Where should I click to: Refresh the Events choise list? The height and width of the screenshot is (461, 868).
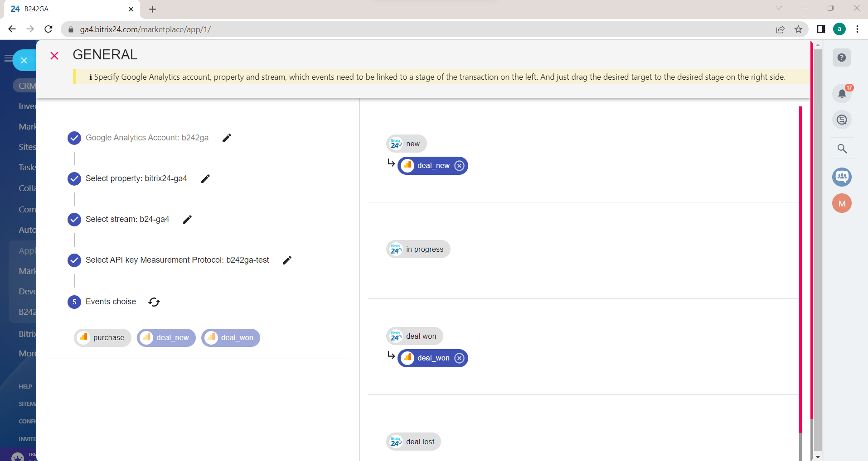[x=154, y=302]
